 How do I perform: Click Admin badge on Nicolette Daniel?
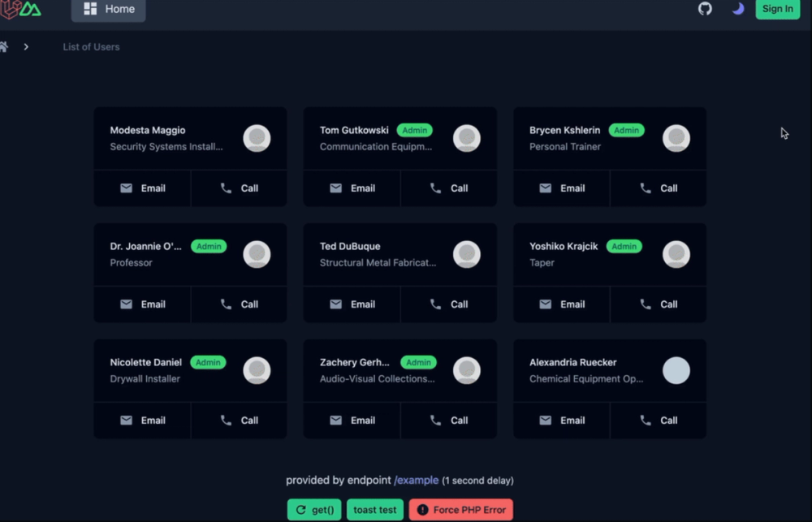point(208,362)
